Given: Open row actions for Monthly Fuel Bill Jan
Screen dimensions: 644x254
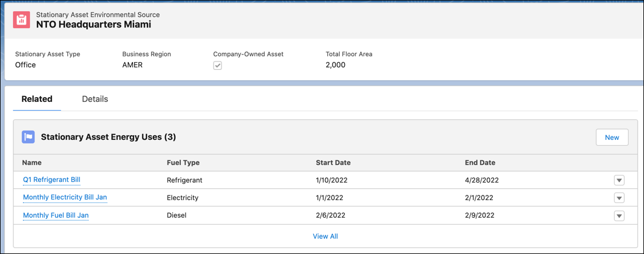Looking at the screenshot, I should tap(619, 215).
